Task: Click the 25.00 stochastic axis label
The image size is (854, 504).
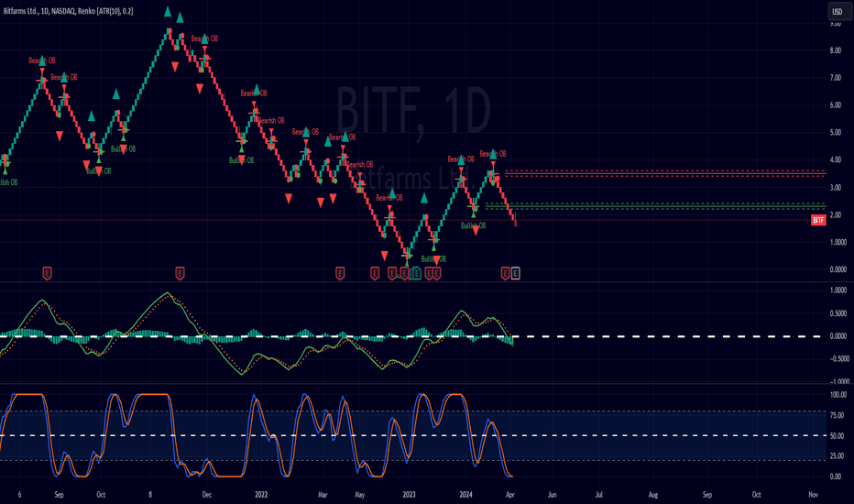Action: 838,456
